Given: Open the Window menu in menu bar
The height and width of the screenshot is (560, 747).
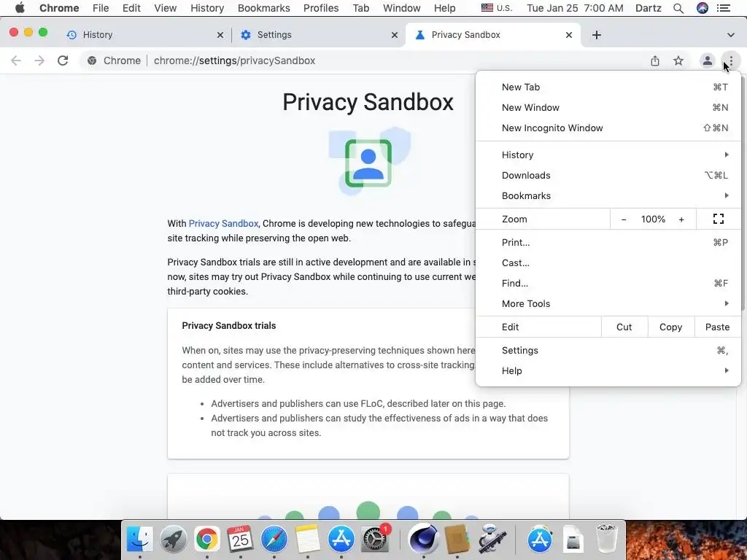Looking at the screenshot, I should click(x=402, y=8).
